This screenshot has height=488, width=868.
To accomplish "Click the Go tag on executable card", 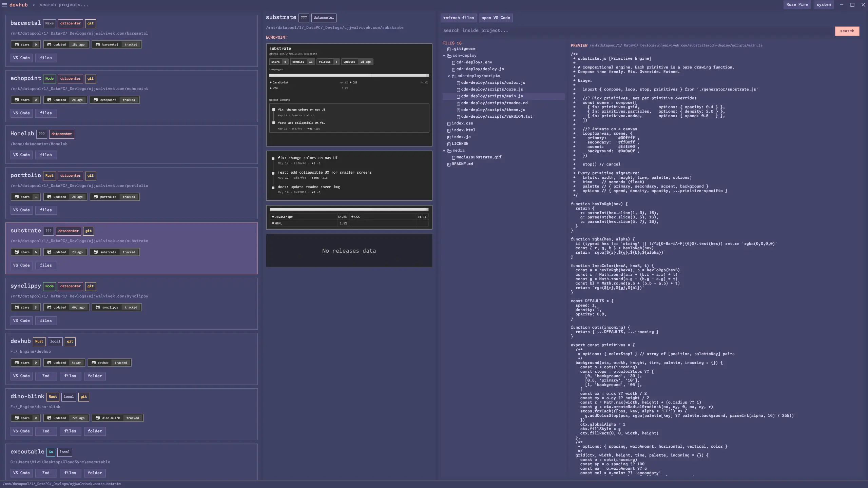I will tap(51, 452).
